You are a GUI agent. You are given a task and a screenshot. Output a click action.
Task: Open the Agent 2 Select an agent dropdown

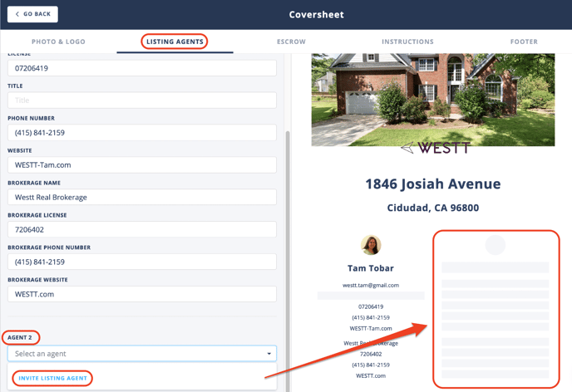tap(142, 354)
